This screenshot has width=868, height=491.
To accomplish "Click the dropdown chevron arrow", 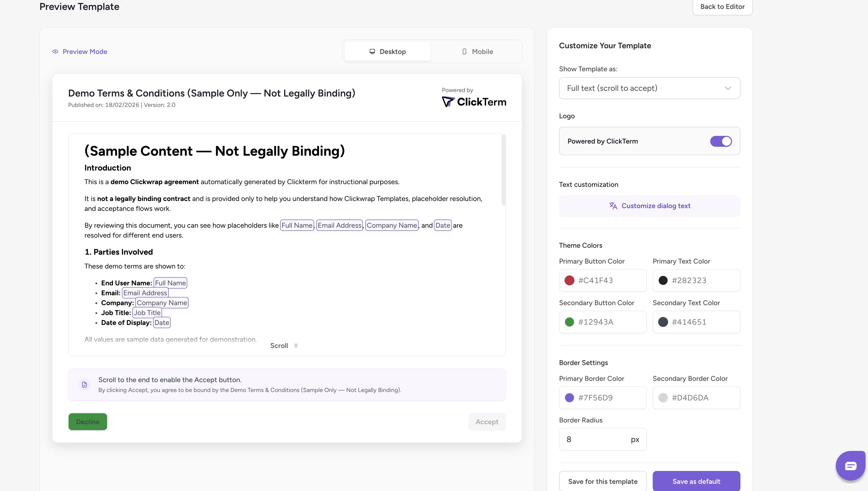I will tap(728, 88).
